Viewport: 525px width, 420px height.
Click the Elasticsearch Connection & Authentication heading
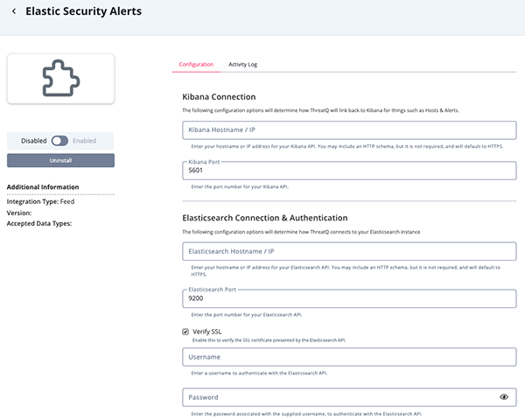(264, 217)
